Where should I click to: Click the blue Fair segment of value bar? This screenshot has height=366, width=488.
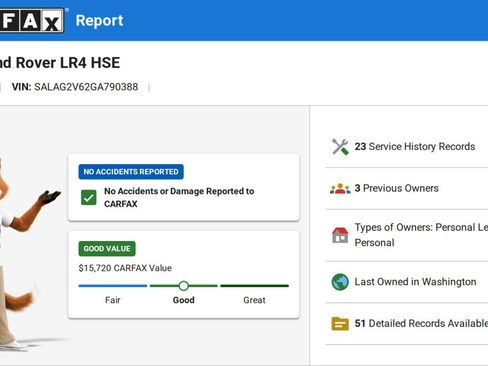pyautogui.click(x=113, y=286)
